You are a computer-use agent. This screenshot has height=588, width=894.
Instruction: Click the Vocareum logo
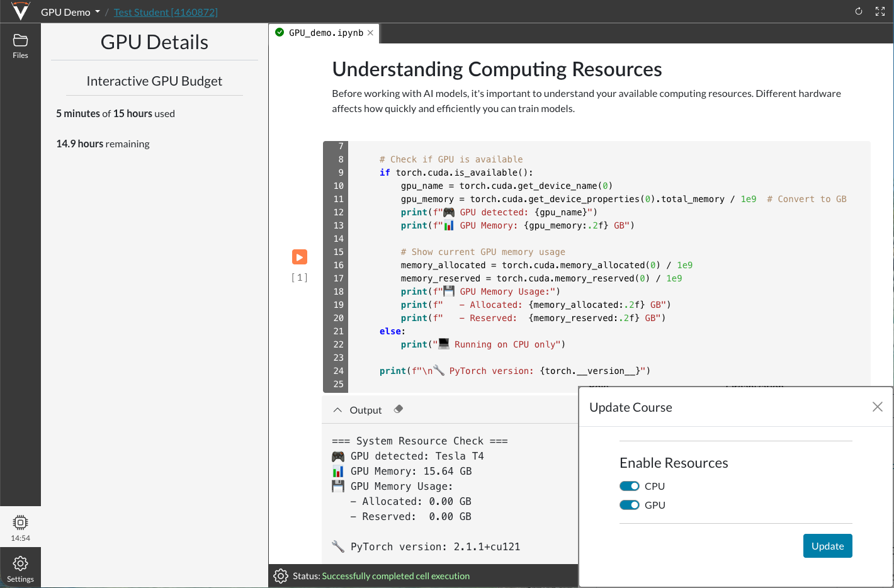click(x=20, y=11)
